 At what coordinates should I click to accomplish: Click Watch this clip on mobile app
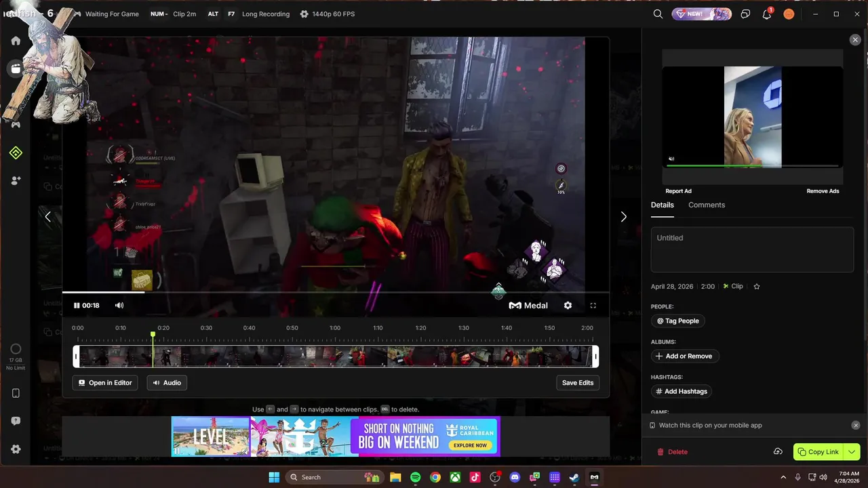point(710,426)
